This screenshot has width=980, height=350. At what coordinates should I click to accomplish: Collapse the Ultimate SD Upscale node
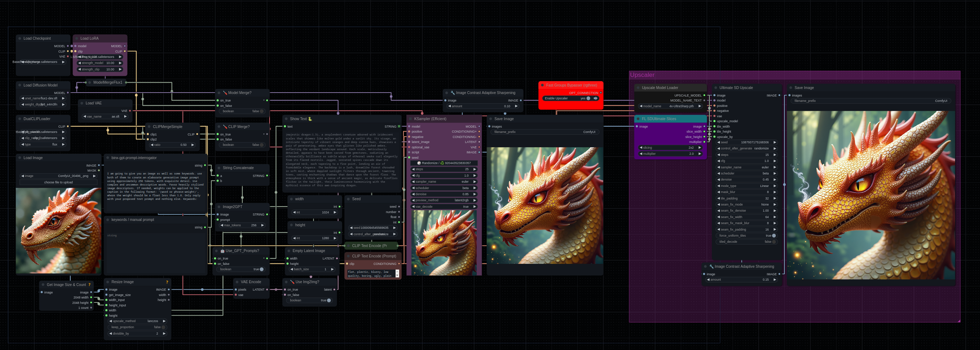(715, 88)
